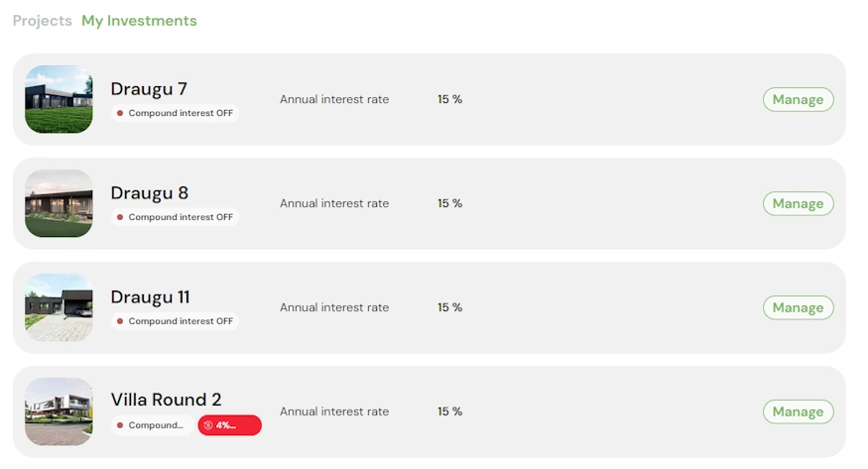Manage the Draugu 7 investment
Screen dimensions: 868x469
(798, 99)
